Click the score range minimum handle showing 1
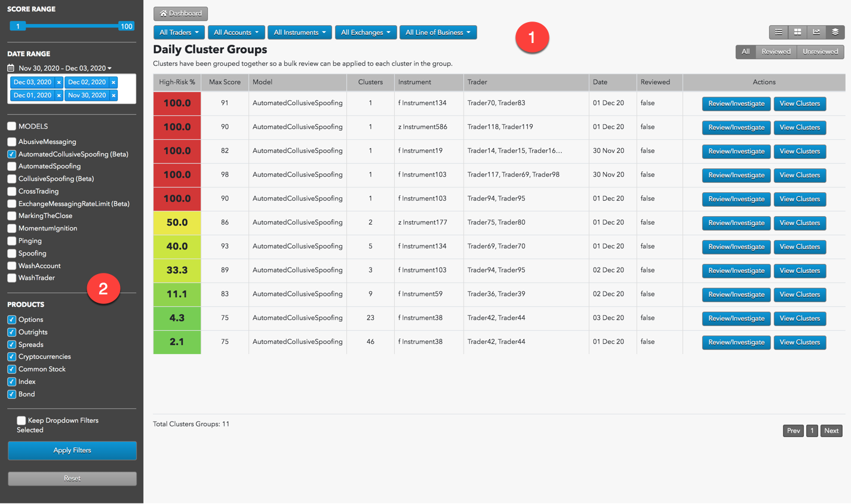Screen dimensions: 851x504 click(18, 26)
